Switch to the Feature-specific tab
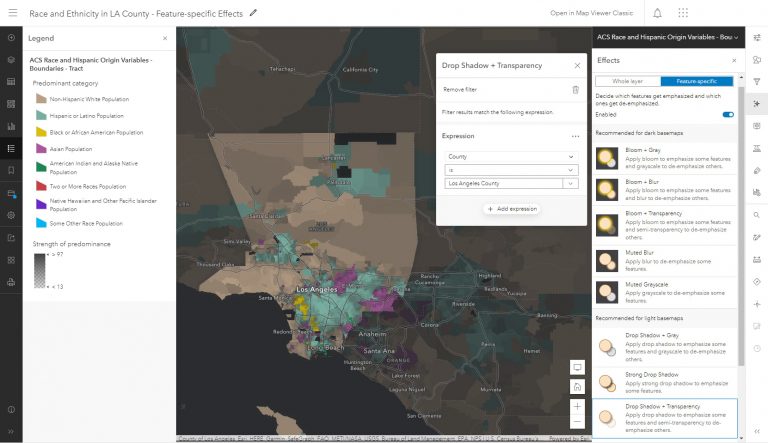 696,81
